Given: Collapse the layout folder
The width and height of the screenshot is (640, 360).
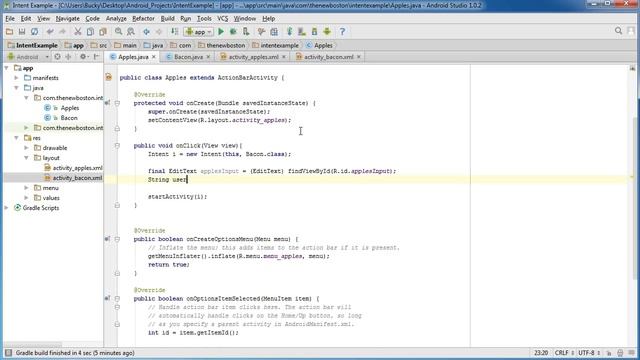Looking at the screenshot, I should [x=26, y=158].
